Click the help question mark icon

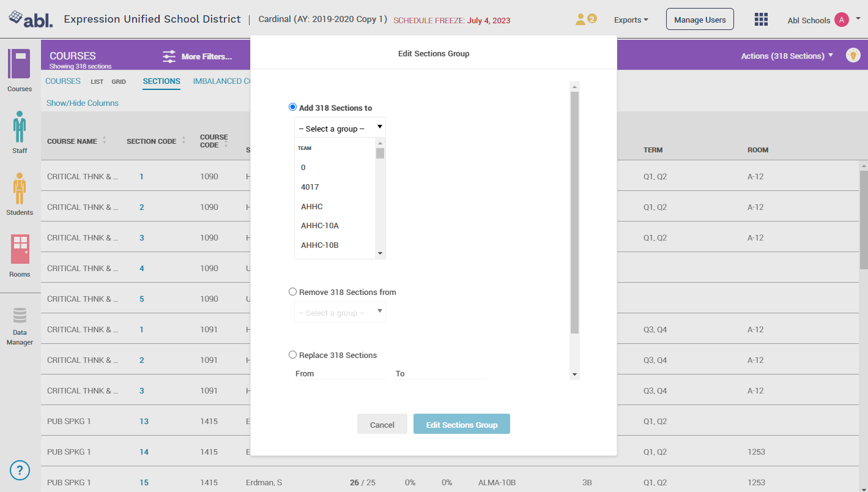click(20, 471)
